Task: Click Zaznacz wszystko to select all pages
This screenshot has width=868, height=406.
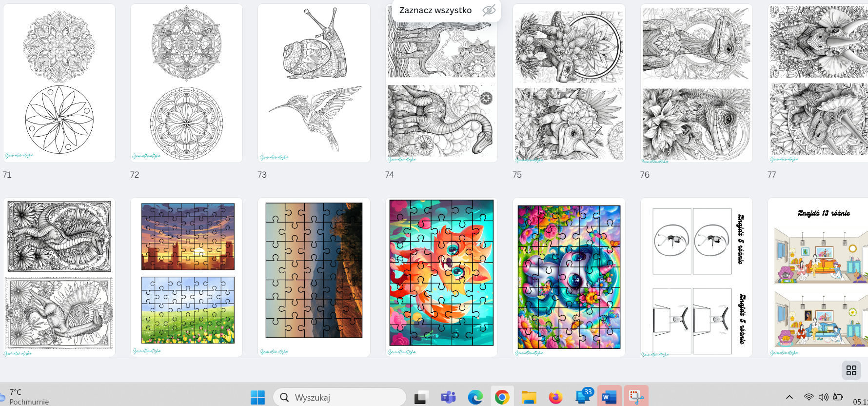Action: pyautogui.click(x=435, y=10)
